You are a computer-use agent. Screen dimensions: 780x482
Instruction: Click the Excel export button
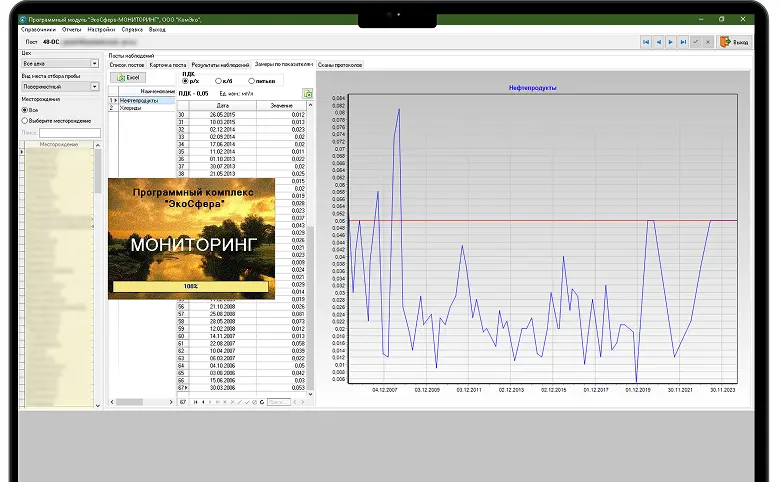tap(130, 77)
